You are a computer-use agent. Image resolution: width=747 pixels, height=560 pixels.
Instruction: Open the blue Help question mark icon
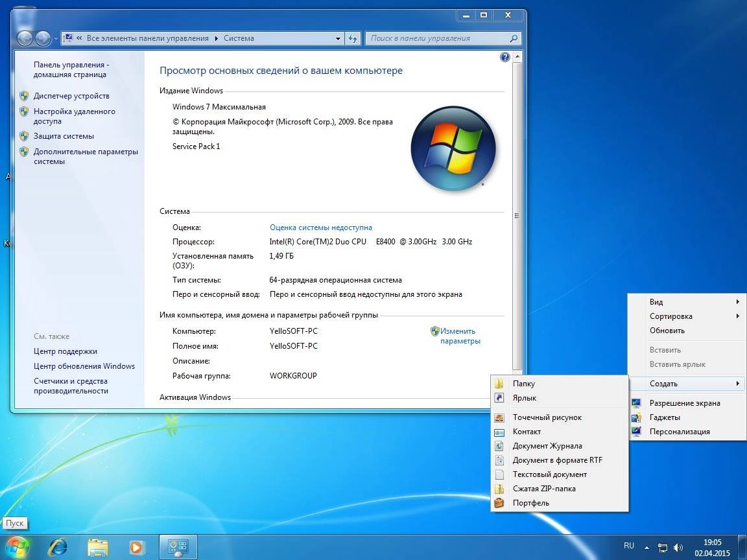505,57
